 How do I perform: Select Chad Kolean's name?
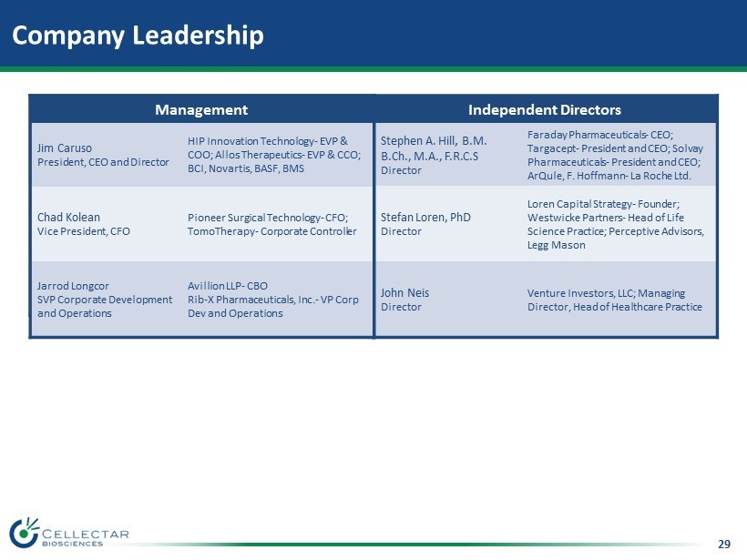click(68, 217)
